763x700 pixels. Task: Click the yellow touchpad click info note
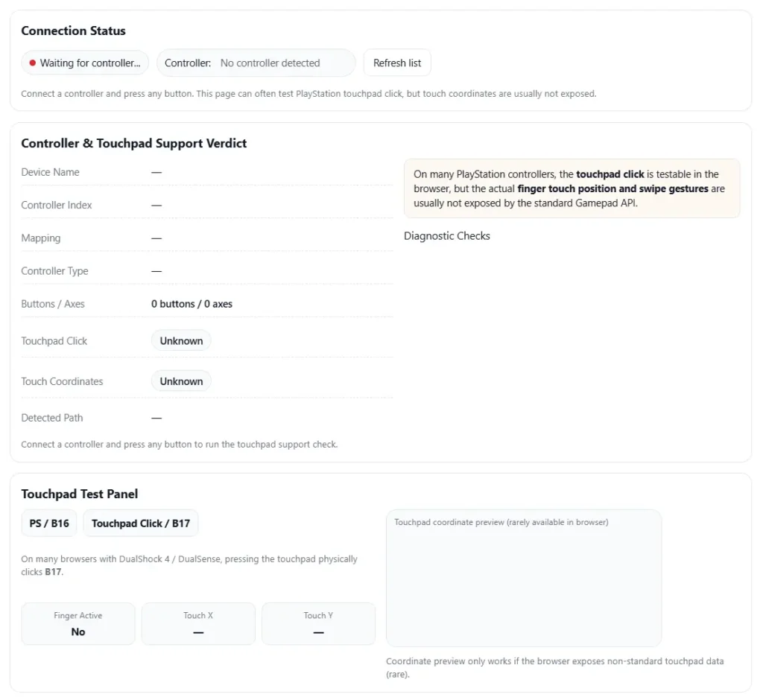pos(572,188)
